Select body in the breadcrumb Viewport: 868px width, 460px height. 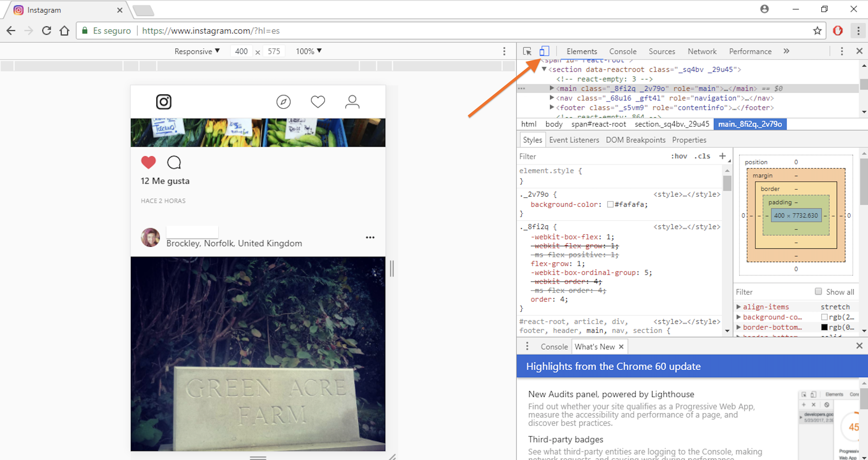[x=554, y=124]
